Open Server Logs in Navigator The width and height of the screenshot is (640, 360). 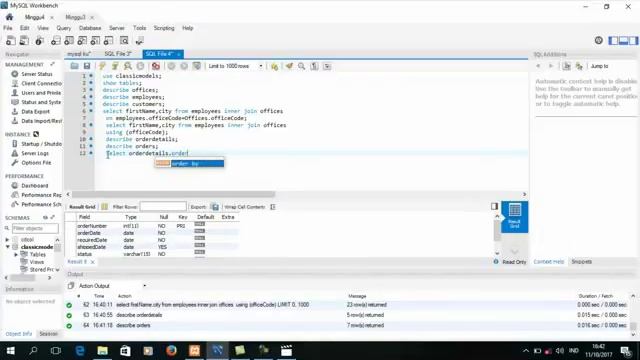(35, 153)
